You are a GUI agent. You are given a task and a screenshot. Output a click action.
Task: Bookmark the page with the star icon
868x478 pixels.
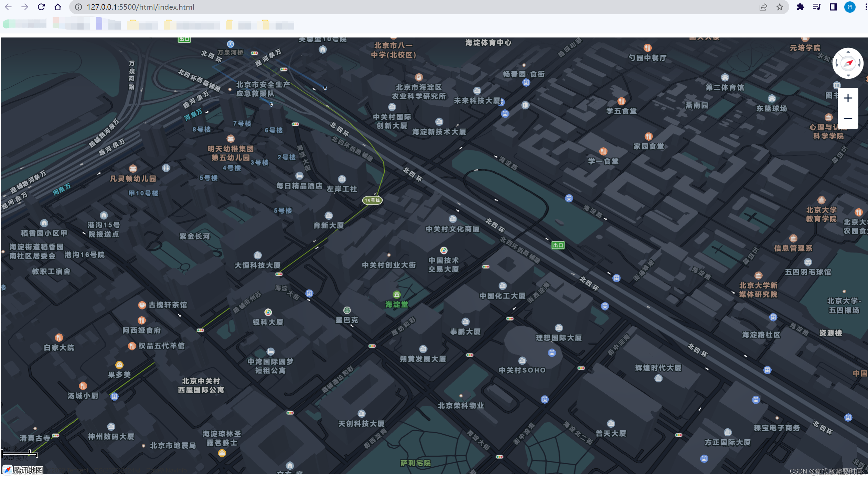click(x=780, y=7)
